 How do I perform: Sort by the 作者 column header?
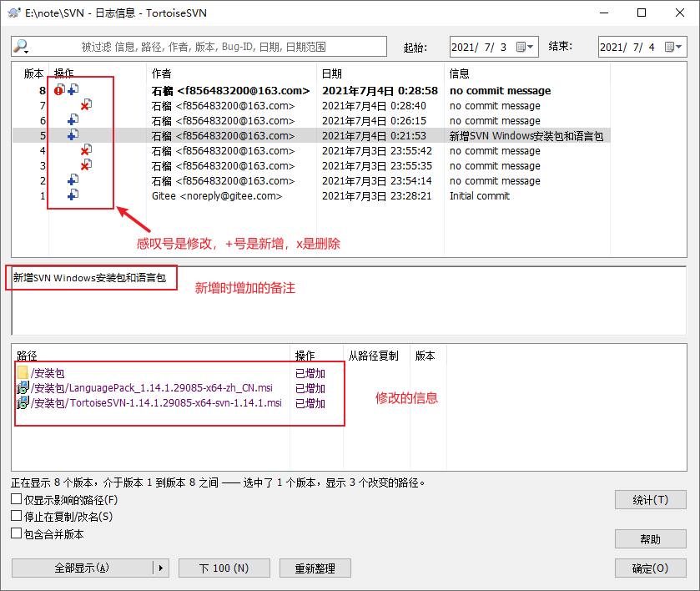tap(162, 73)
